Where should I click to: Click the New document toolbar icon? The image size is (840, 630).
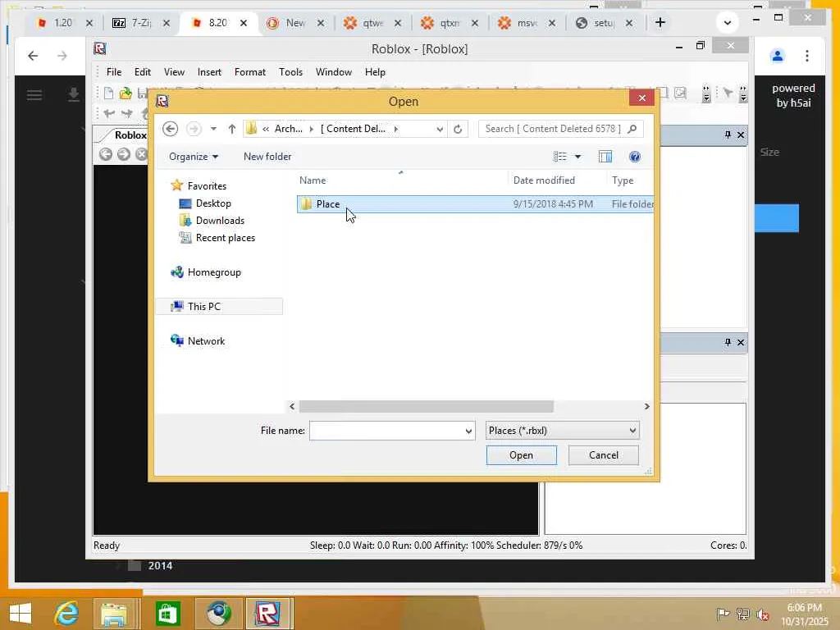pyautogui.click(x=109, y=94)
